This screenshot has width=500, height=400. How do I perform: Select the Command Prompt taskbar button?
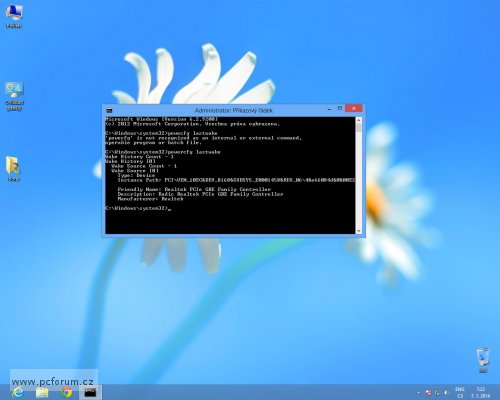(90, 392)
